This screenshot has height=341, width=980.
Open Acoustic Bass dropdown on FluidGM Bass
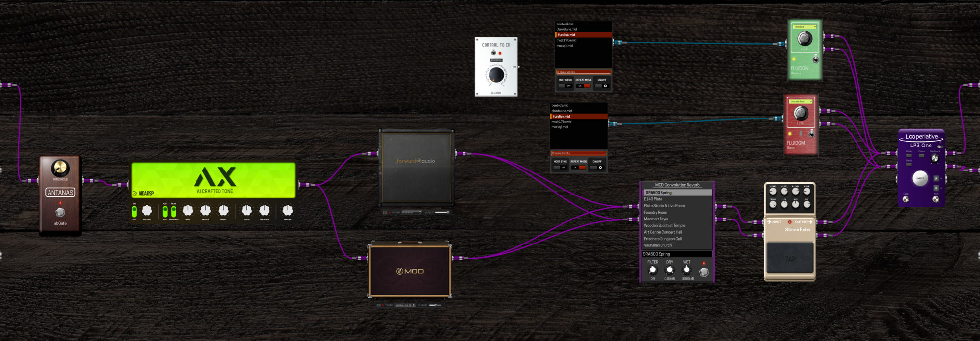click(801, 101)
